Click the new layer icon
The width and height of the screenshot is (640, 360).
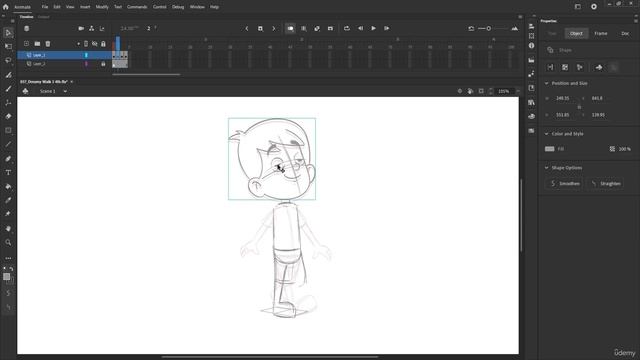tap(27, 44)
